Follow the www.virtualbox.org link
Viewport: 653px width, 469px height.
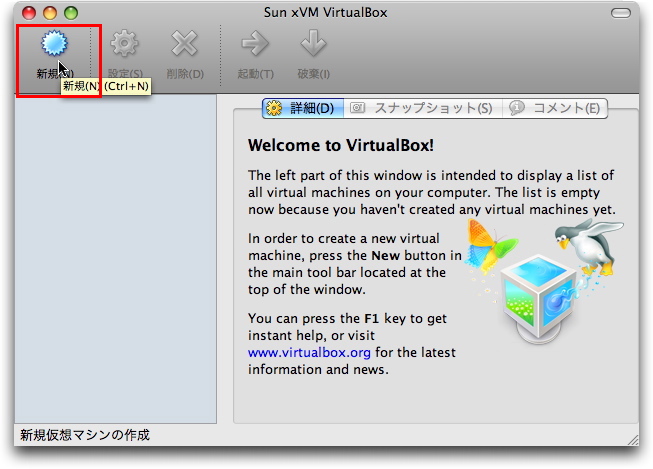pyautogui.click(x=309, y=352)
